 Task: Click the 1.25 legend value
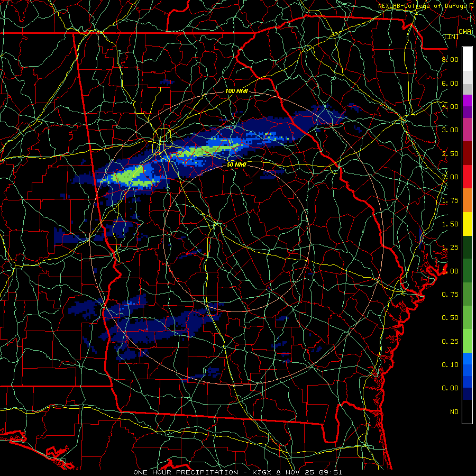click(450, 248)
